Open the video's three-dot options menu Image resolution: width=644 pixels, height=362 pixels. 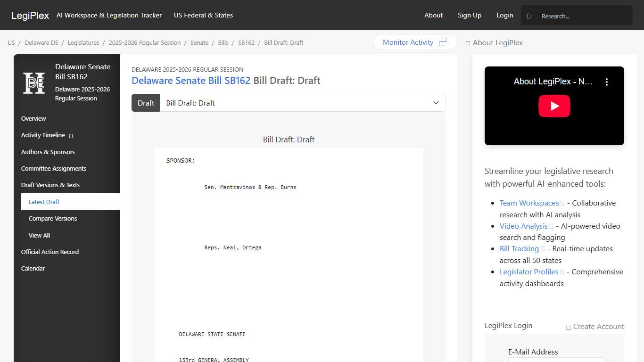pyautogui.click(x=607, y=82)
